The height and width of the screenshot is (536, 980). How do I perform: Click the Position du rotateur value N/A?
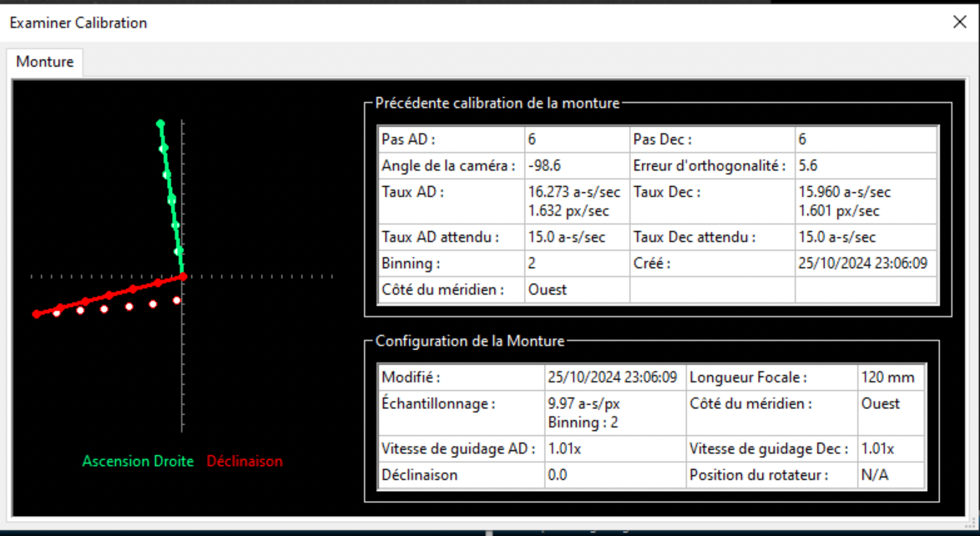point(874,475)
